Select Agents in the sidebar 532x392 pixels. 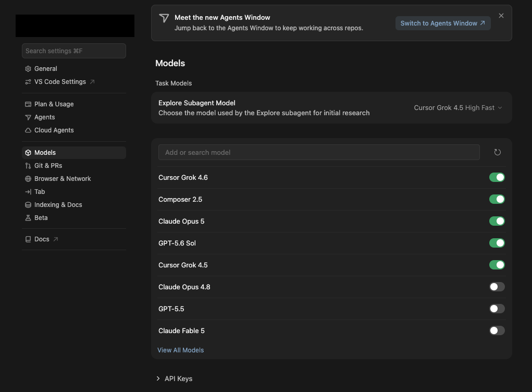(74, 117)
